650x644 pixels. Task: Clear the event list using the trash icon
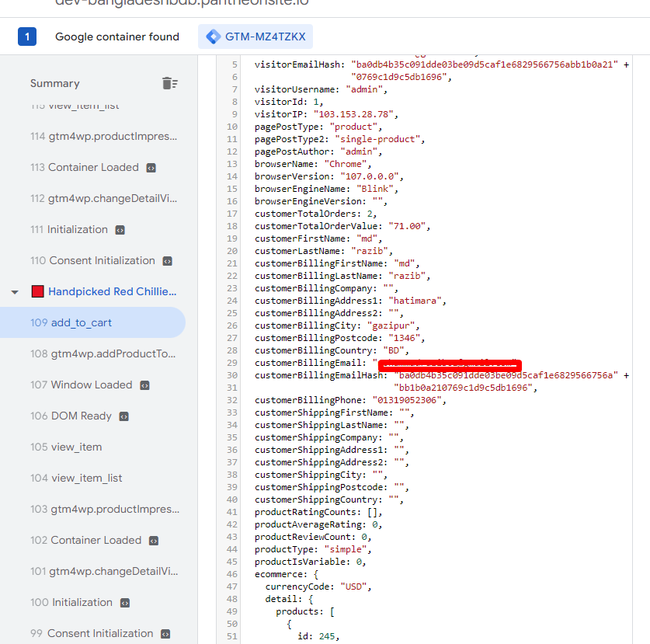click(170, 82)
